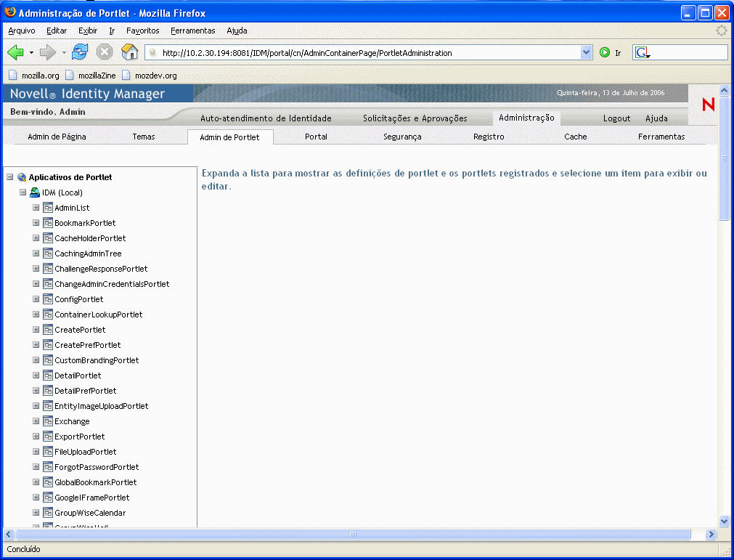This screenshot has height=560, width=734.
Task: Switch to the Segurança tab
Action: point(402,137)
